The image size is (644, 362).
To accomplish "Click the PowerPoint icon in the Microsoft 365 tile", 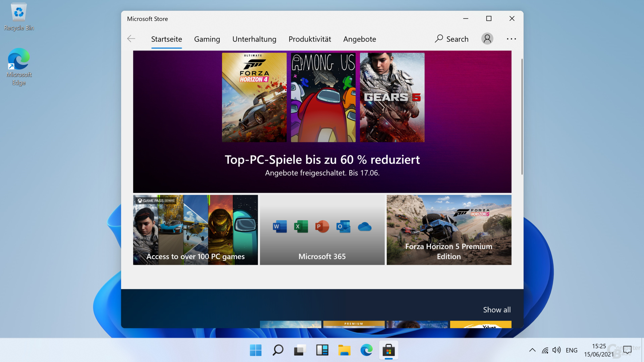I will (322, 227).
